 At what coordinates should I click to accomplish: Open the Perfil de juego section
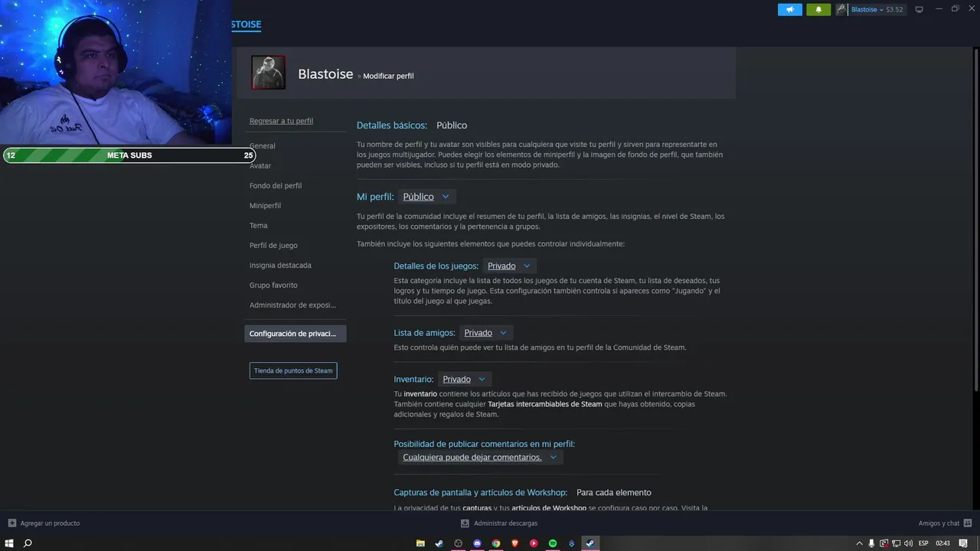pyautogui.click(x=273, y=245)
